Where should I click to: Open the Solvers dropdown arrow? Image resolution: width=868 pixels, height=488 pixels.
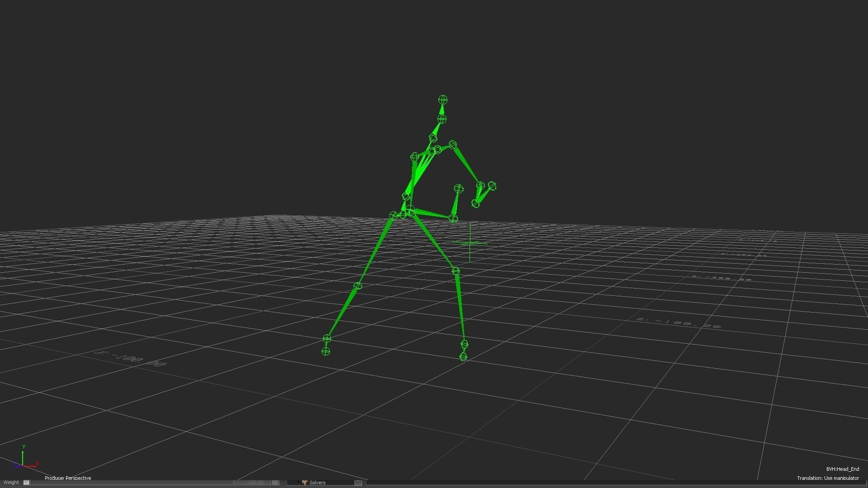[x=358, y=483]
